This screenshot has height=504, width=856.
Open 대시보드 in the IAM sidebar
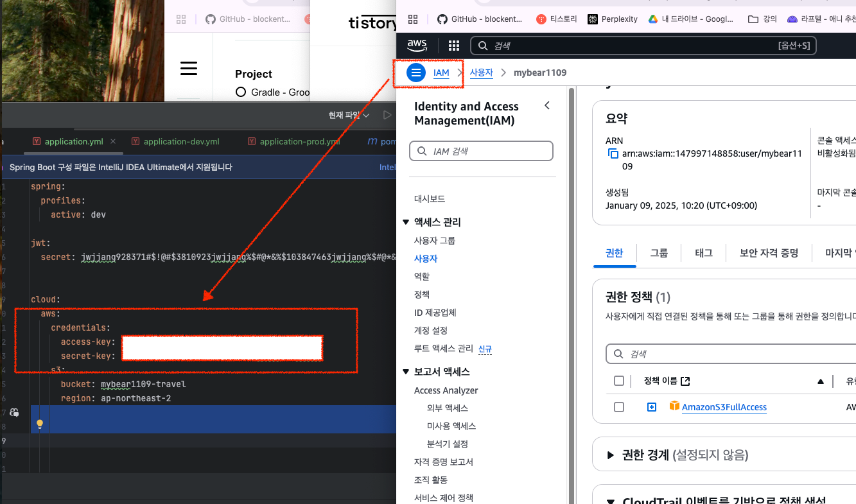click(430, 199)
